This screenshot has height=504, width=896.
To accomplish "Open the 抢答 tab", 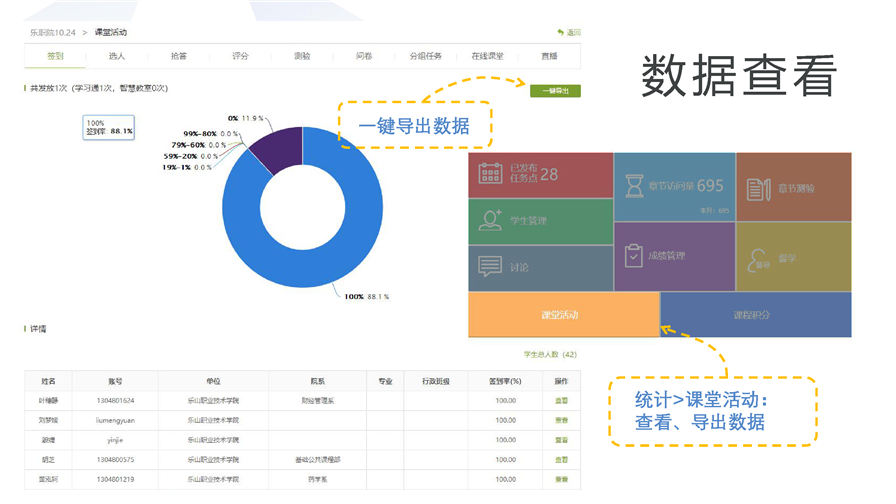I will (179, 56).
